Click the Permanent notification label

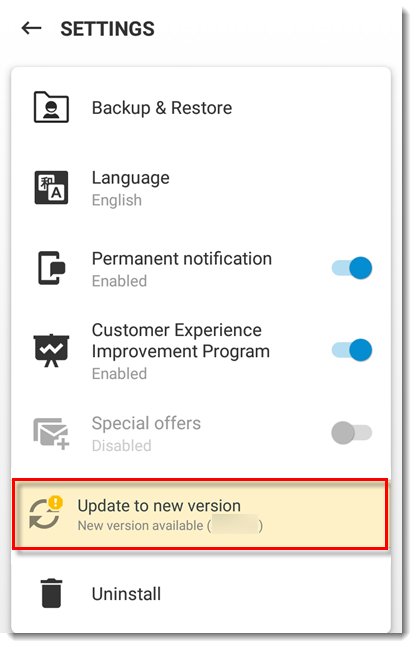[x=182, y=259]
